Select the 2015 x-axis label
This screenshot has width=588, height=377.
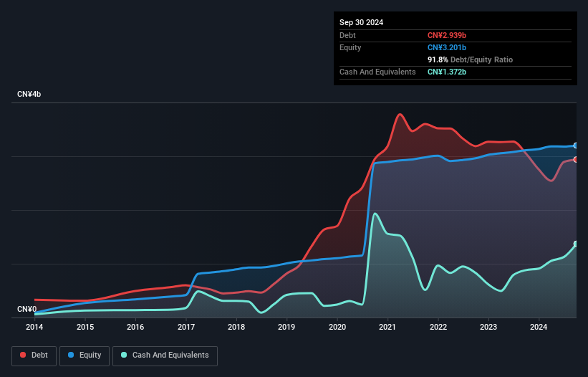85,327
